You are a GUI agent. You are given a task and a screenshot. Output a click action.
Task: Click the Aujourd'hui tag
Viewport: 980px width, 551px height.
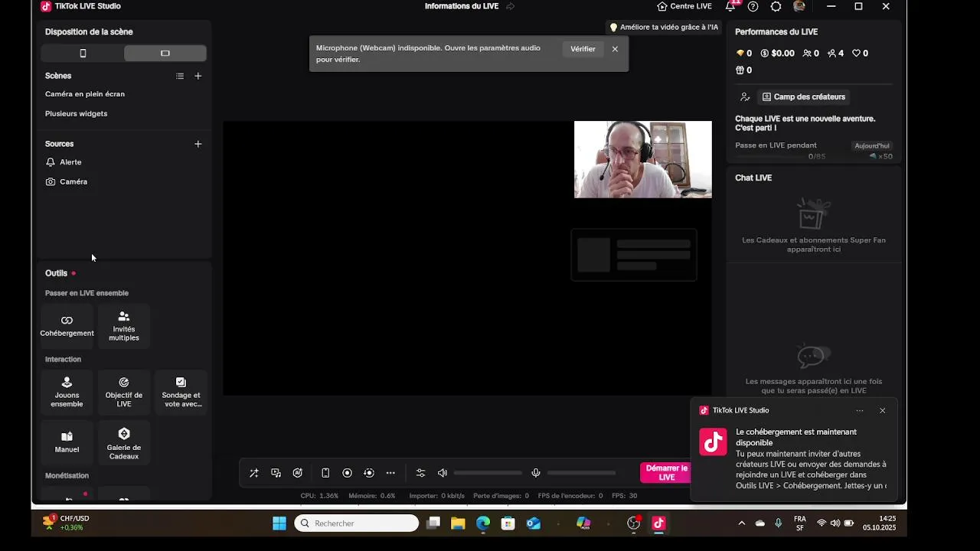coord(872,145)
